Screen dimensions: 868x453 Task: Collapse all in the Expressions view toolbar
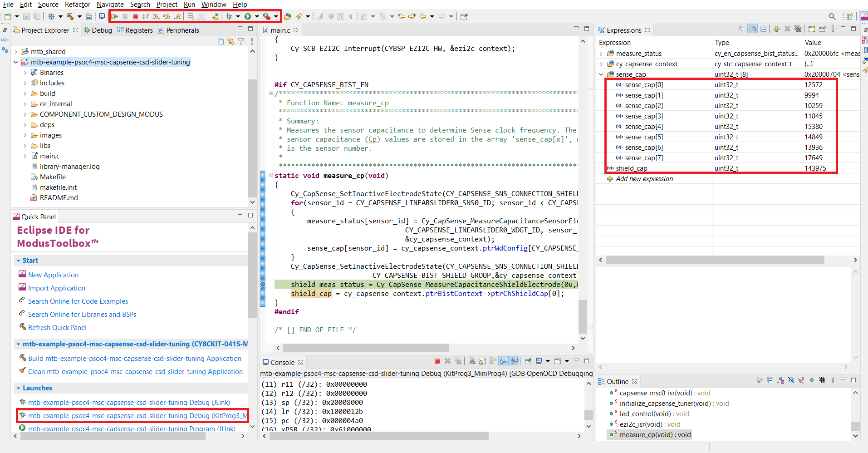763,29
